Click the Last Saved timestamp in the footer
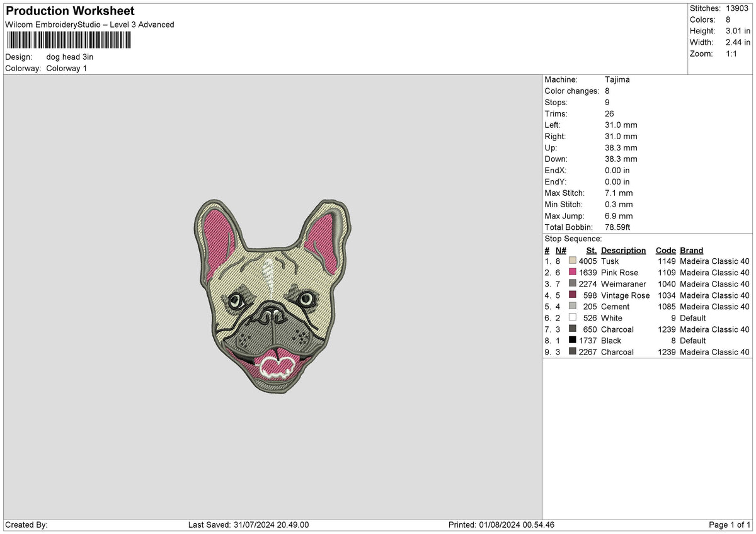The image size is (756, 534). (249, 524)
